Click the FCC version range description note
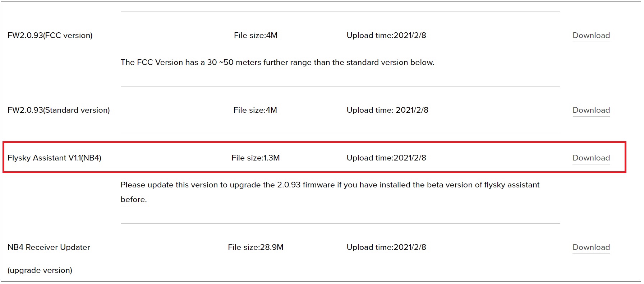This screenshot has width=644, height=284. point(277,62)
